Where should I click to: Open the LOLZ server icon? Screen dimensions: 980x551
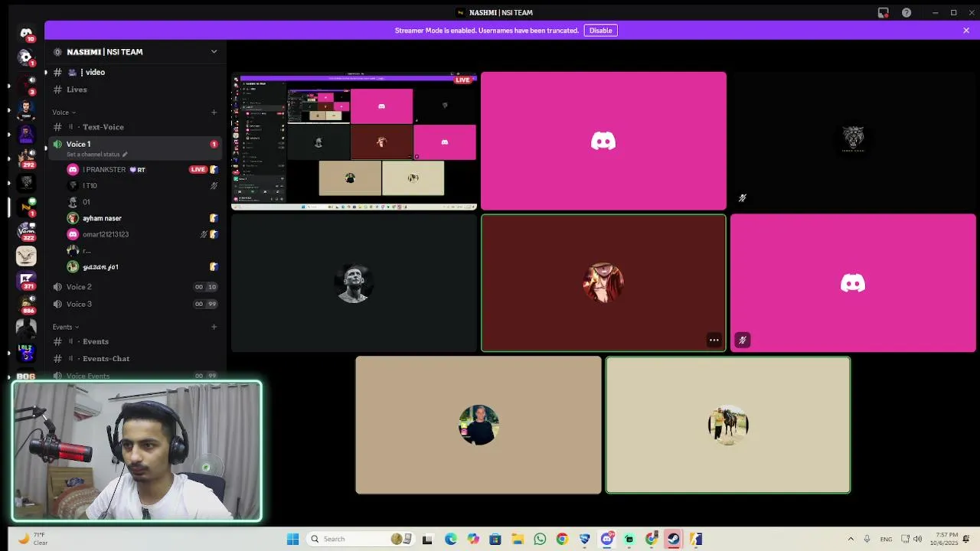[26, 353]
